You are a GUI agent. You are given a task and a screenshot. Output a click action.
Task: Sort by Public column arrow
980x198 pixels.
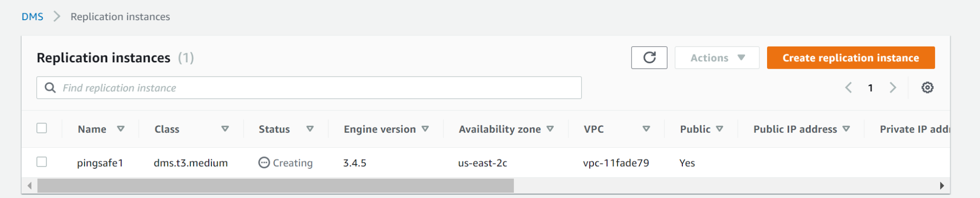[720, 129]
